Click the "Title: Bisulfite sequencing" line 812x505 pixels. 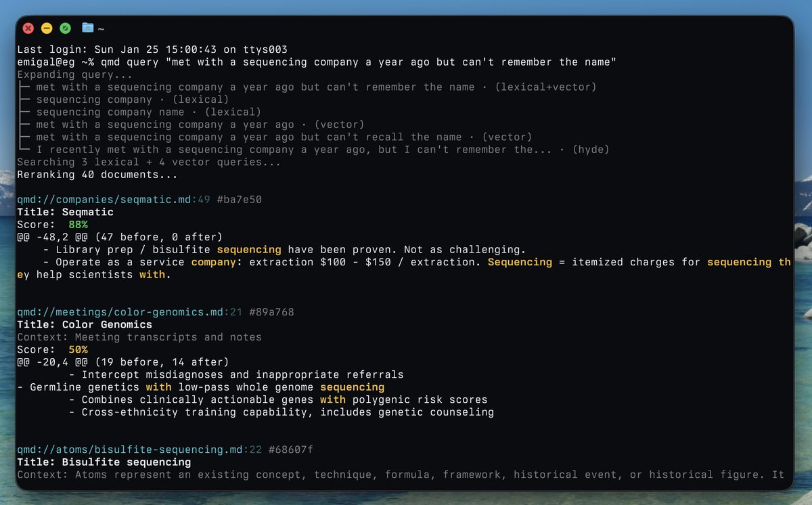click(x=104, y=462)
